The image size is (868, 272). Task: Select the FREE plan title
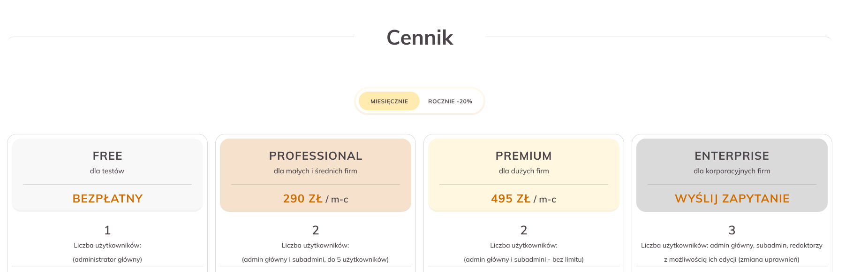click(107, 156)
